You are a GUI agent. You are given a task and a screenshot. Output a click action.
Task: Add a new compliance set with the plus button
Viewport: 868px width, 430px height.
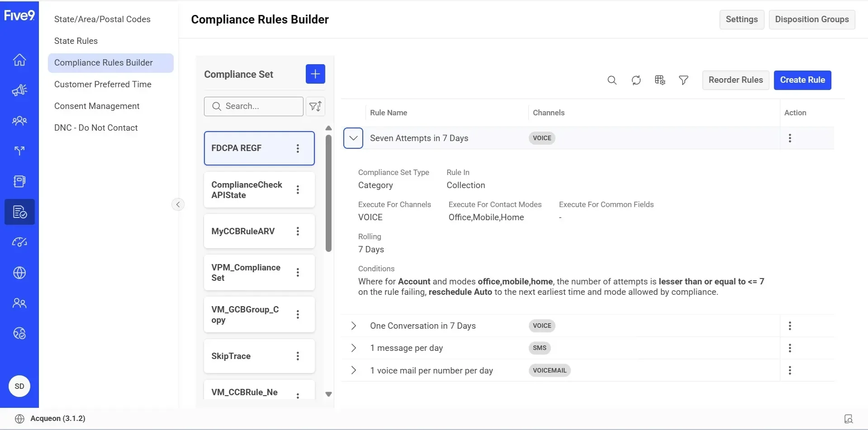pos(315,74)
